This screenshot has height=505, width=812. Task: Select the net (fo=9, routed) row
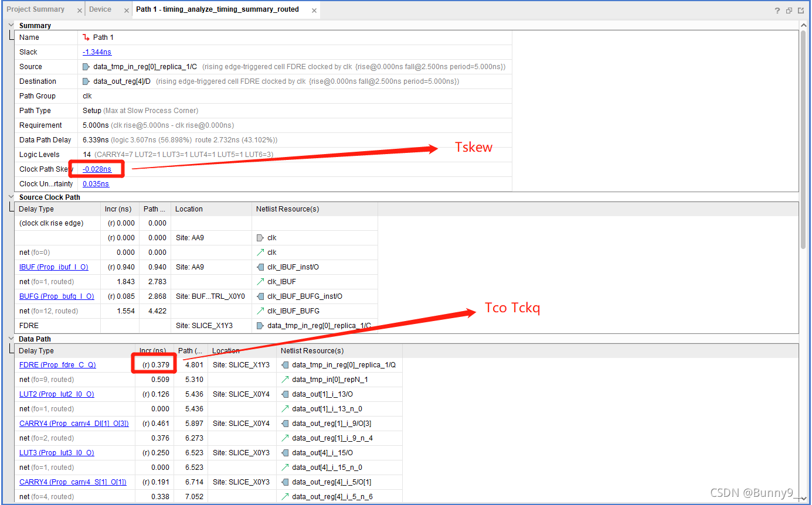[x=209, y=380]
